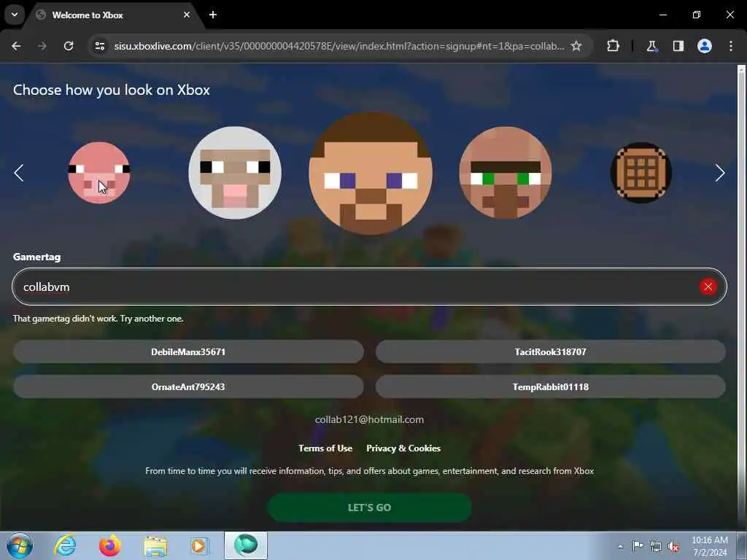Image resolution: width=747 pixels, height=560 pixels.
Task: Launch Internet Explorer from the taskbar
Action: tap(65, 545)
